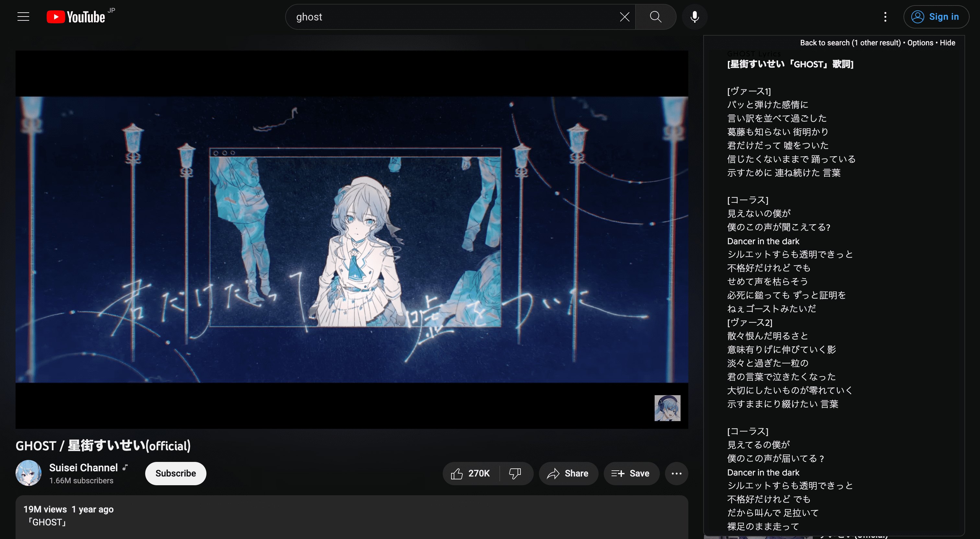Screen dimensions: 980x539
Task: Expand the video description box
Action: tap(351, 516)
